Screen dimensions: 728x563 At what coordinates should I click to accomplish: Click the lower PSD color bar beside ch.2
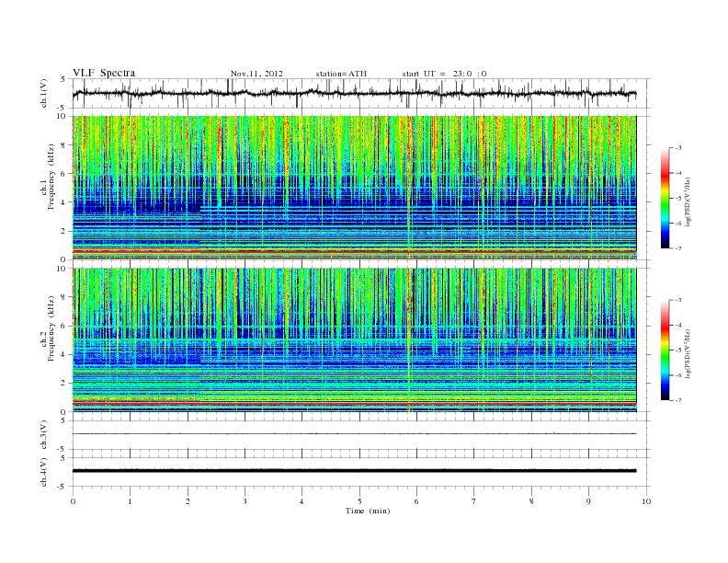tap(665, 350)
